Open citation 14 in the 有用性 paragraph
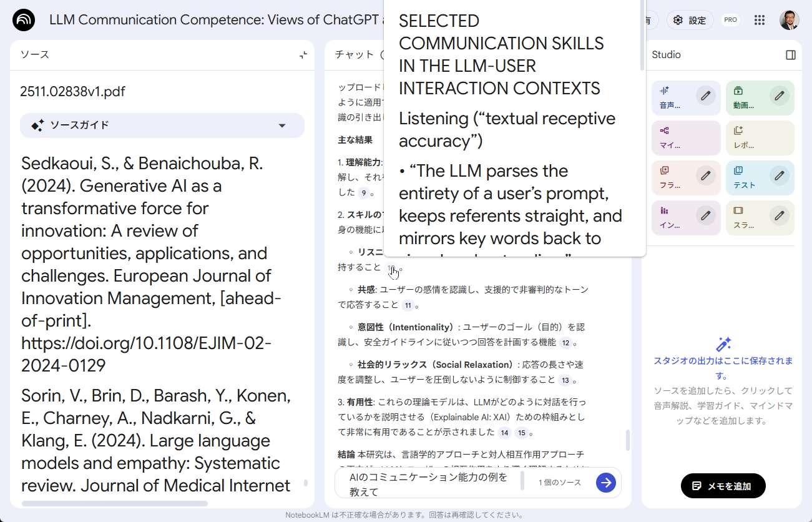 (x=504, y=433)
